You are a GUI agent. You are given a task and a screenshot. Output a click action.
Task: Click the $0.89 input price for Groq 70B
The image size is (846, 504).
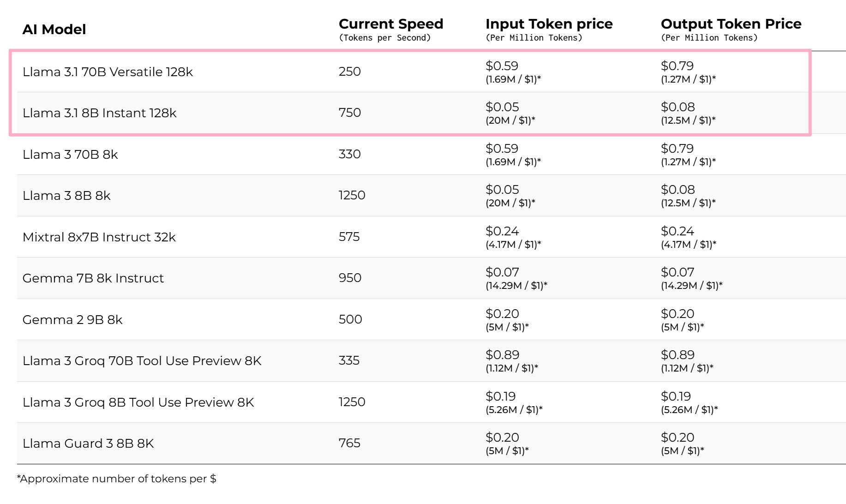502,355
